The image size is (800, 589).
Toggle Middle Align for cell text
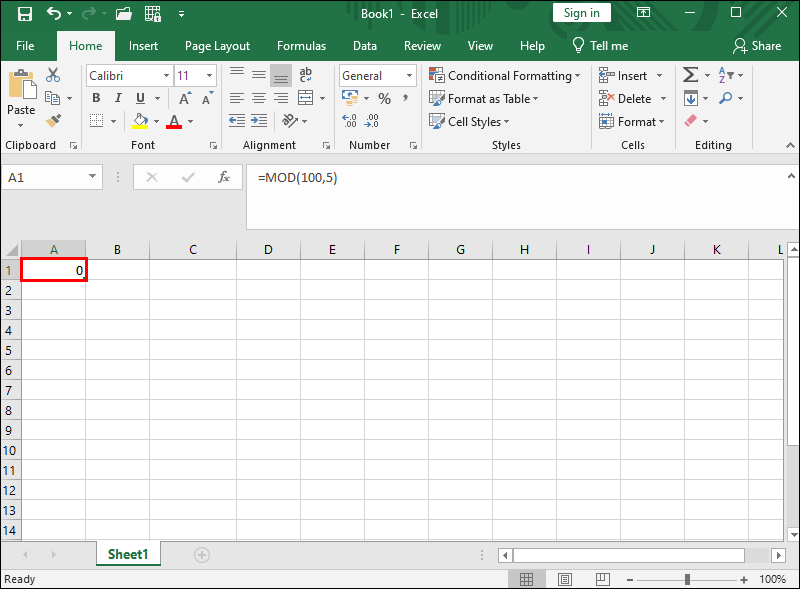pyautogui.click(x=259, y=75)
